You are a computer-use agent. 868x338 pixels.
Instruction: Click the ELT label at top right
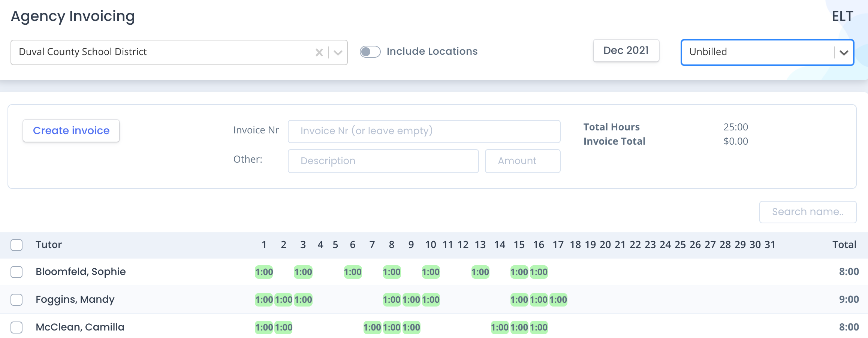tap(843, 16)
